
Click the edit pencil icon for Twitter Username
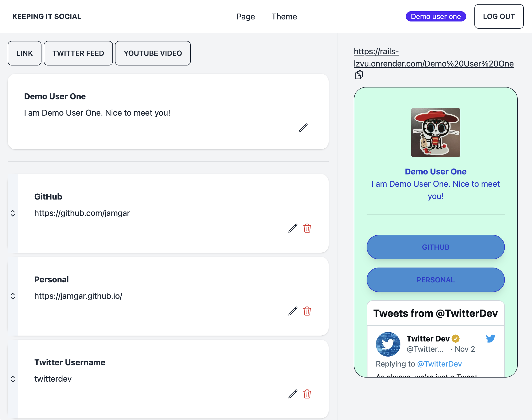(x=293, y=393)
